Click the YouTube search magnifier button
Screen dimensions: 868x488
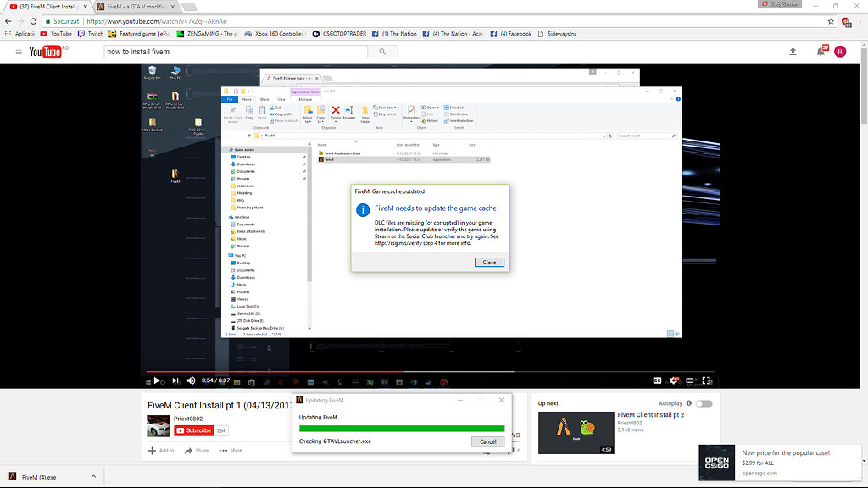[383, 52]
